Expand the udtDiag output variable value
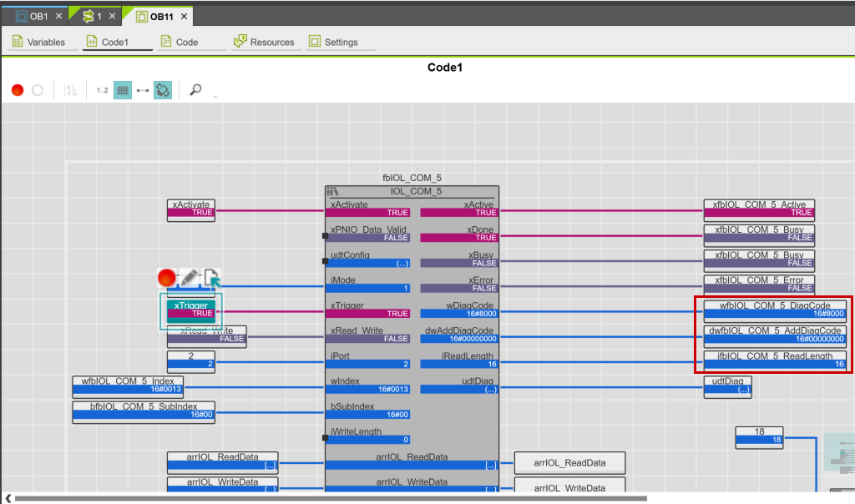This screenshot has width=855, height=504. pos(742,389)
